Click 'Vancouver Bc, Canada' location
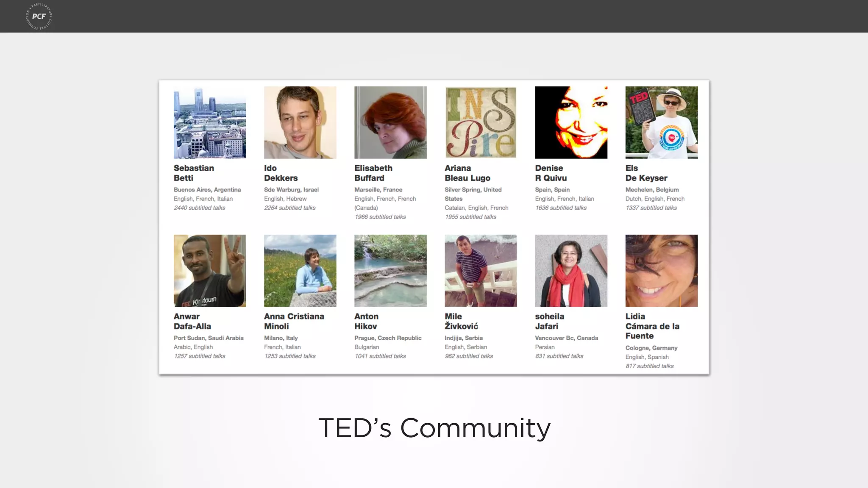Viewport: 868px width, 488px height. [x=567, y=338]
